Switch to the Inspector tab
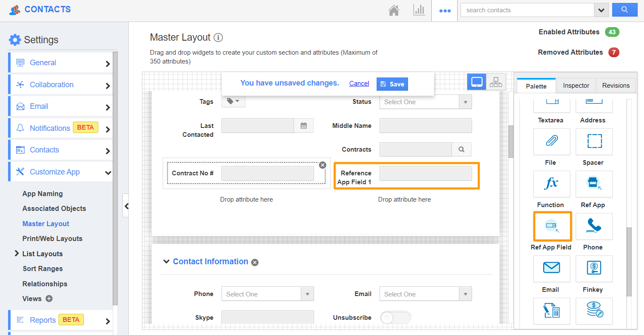 tap(576, 85)
